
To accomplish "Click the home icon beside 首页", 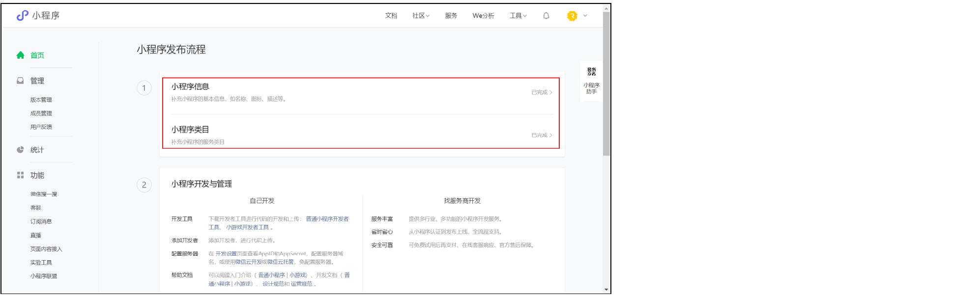I will coord(20,55).
